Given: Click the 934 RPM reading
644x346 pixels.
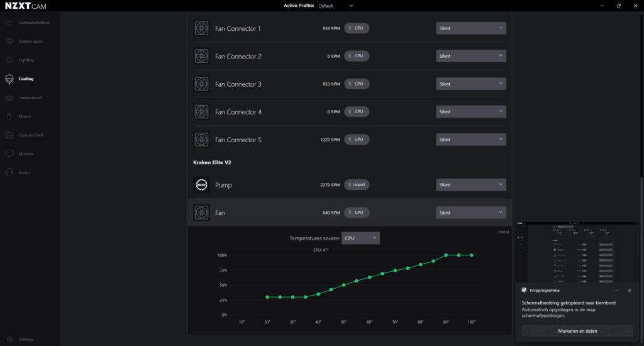Looking at the screenshot, I should pos(331,28).
